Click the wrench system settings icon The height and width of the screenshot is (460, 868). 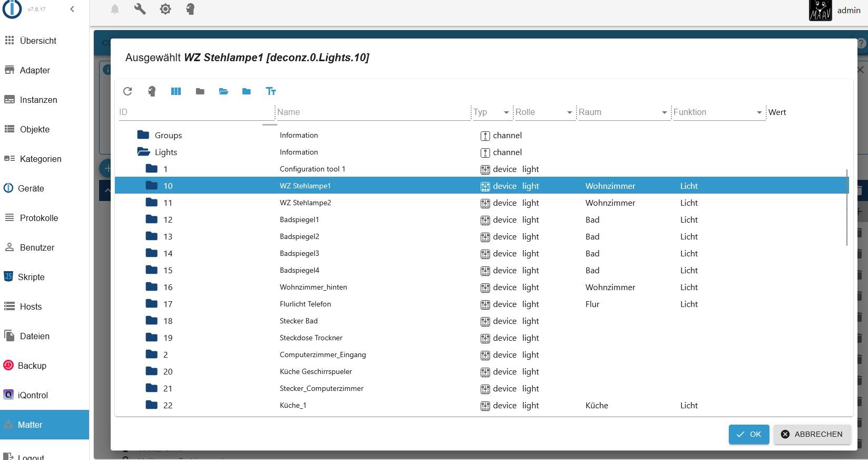(140, 9)
